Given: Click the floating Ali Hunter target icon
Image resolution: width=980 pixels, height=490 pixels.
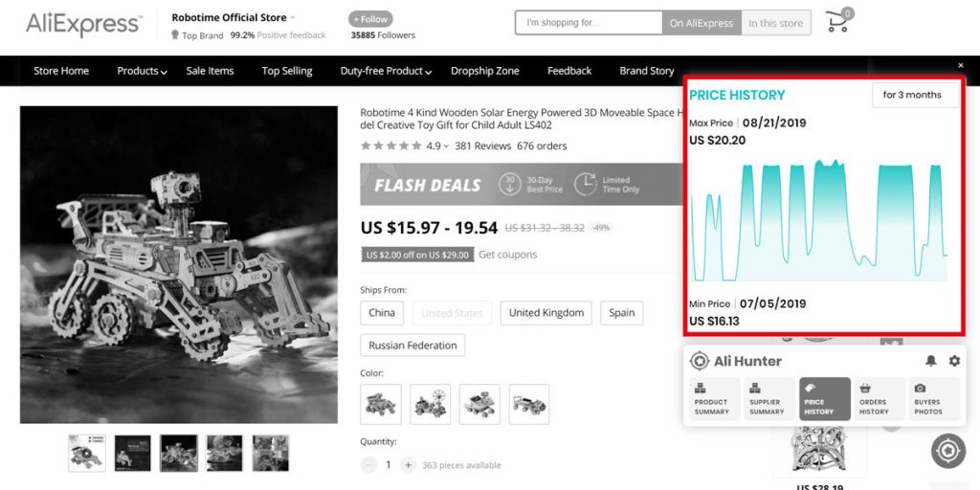Looking at the screenshot, I should (947, 450).
